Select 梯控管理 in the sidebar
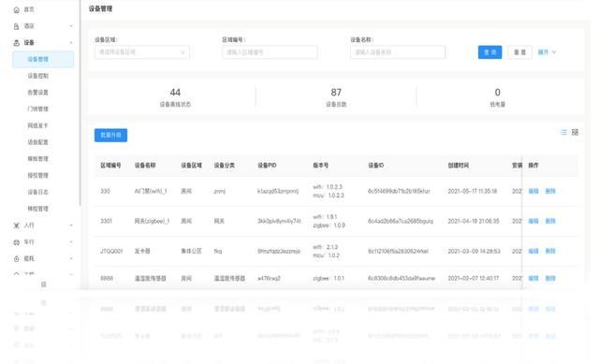The width and height of the screenshot is (599, 364). (37, 209)
